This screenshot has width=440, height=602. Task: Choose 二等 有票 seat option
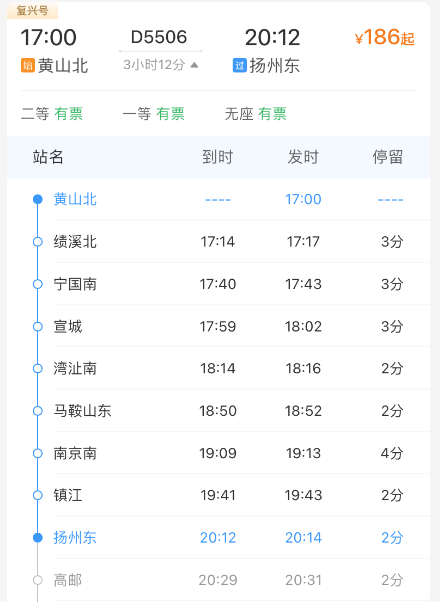52,114
